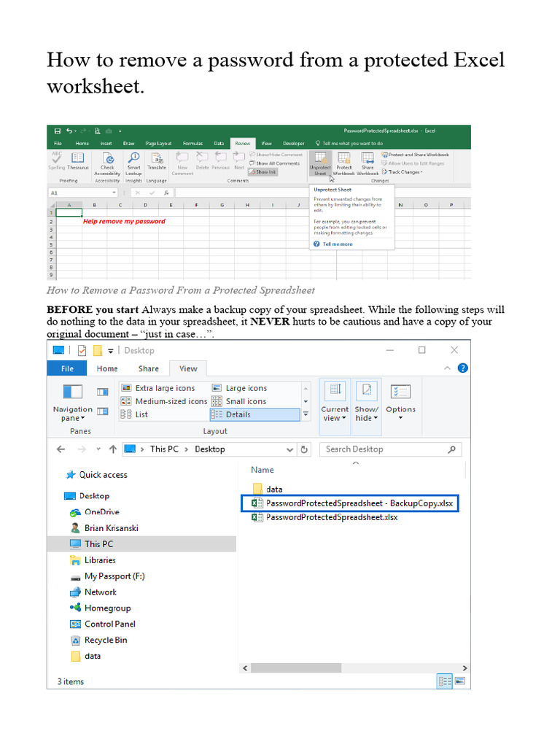560x747 pixels.
Task: Select Medium-sized icons layout
Action: pyautogui.click(x=164, y=402)
